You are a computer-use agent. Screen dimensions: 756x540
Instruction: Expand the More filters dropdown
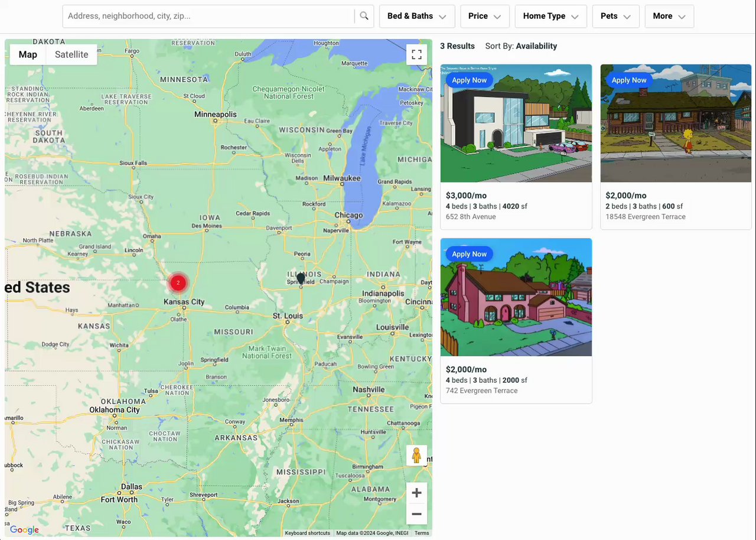pyautogui.click(x=669, y=17)
